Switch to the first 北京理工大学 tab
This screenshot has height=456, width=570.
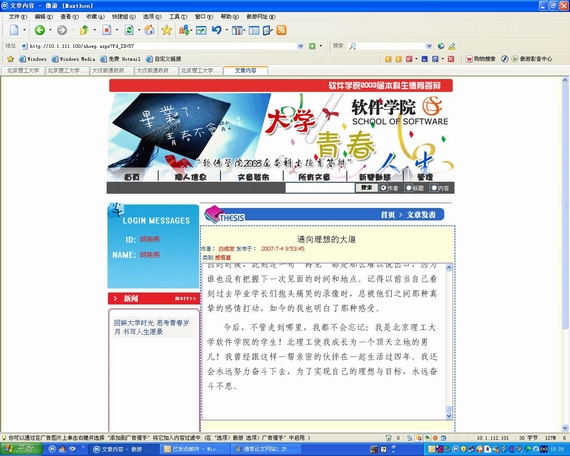click(x=23, y=71)
